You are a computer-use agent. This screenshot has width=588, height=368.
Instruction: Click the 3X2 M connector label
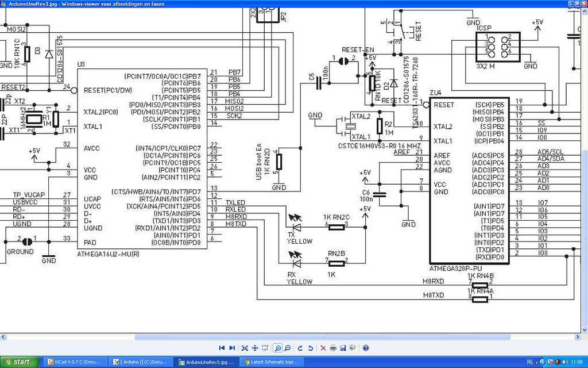(x=485, y=66)
